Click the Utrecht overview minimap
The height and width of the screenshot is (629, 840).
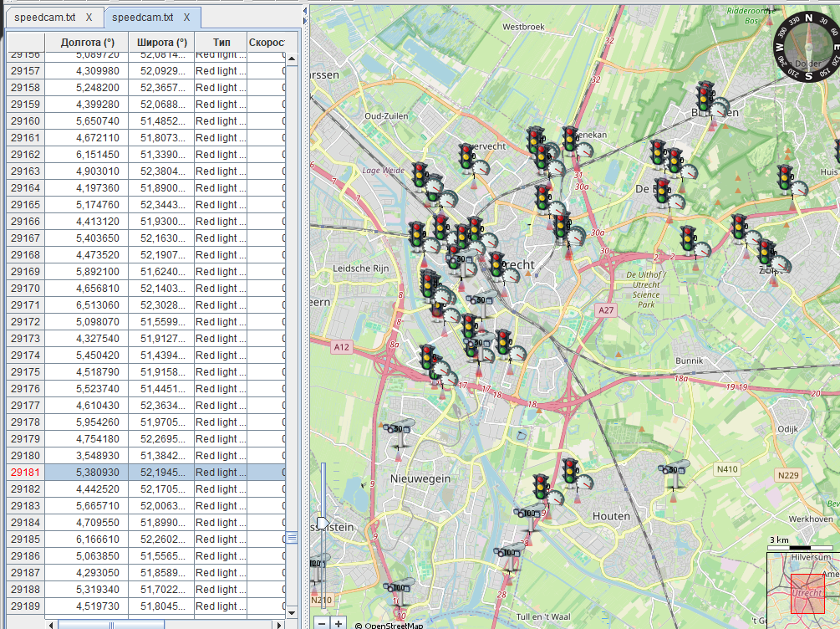[x=803, y=590]
